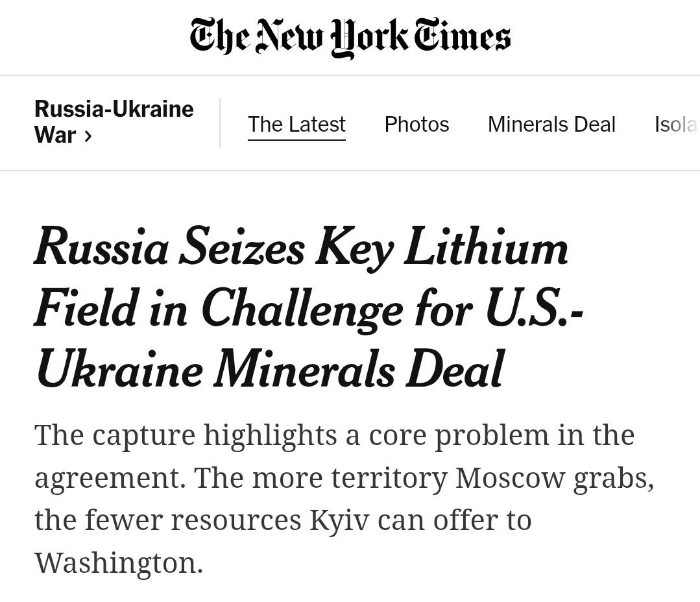Image resolution: width=700 pixels, height=602 pixels.
Task: Click the word "Challenge" in the headline
Action: (302, 309)
